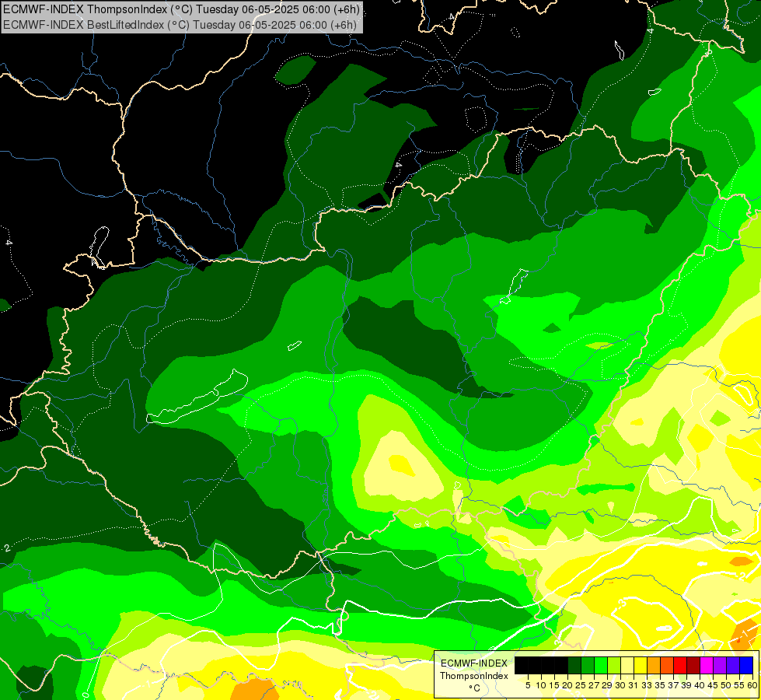
Task: Click the dark green 20–25 legend swatch
Action: (574, 665)
